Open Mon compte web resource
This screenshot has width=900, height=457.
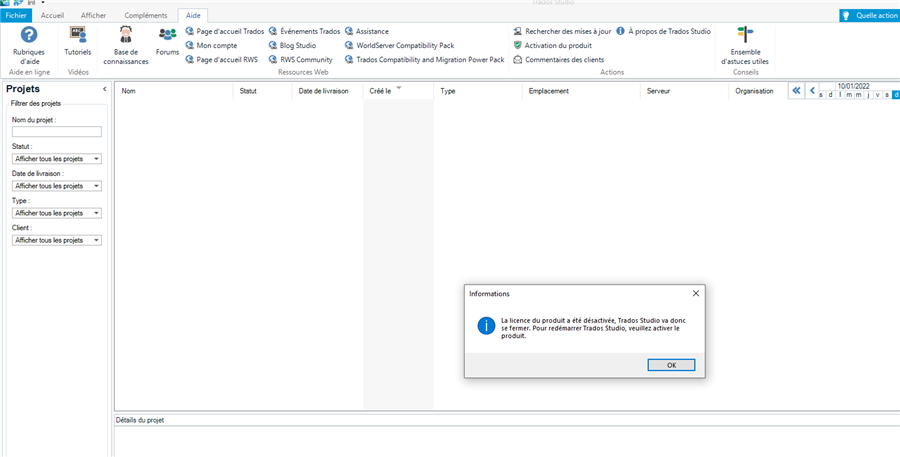(211, 45)
